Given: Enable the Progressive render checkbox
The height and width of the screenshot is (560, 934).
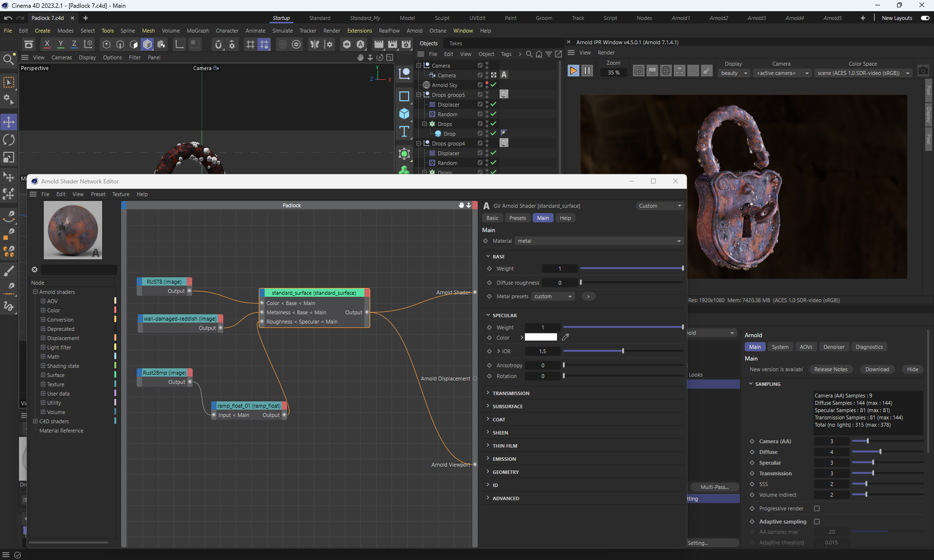Looking at the screenshot, I should point(817,508).
